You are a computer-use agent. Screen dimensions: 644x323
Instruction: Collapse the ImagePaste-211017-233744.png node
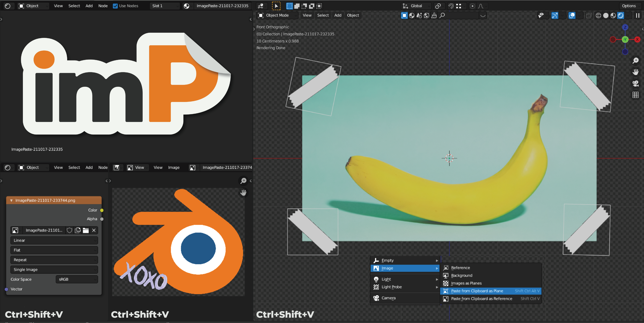[11, 200]
